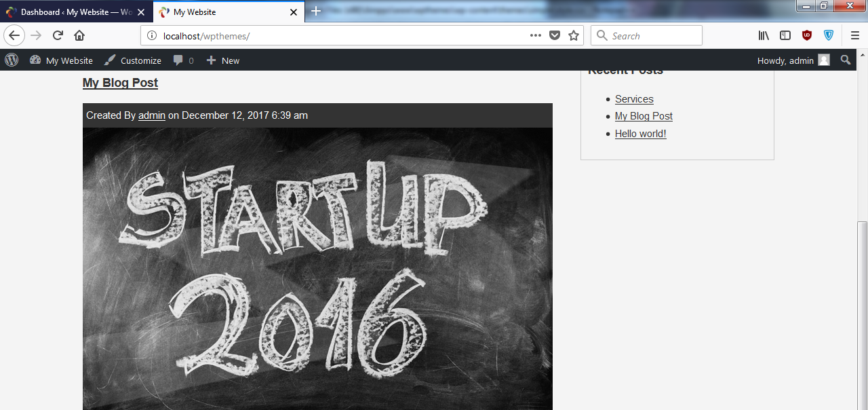Show site information icon in address bar
The width and height of the screenshot is (868, 410).
152,36
